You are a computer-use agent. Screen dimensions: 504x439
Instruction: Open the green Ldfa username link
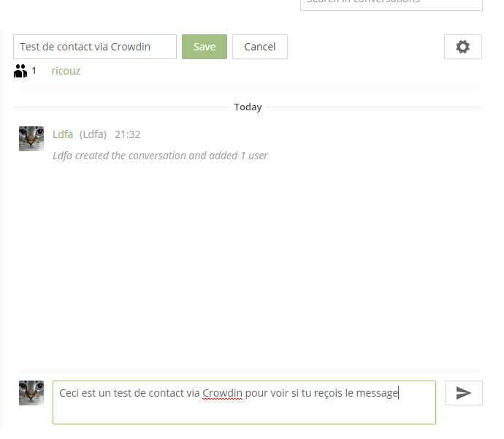tap(63, 134)
